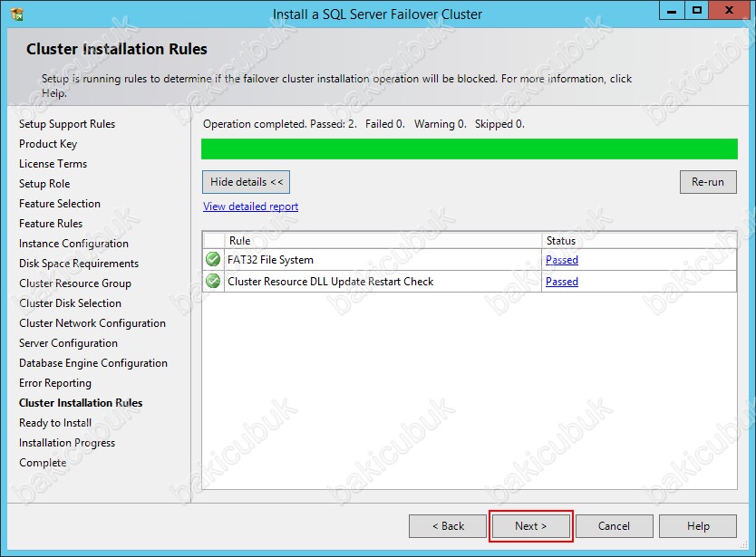Viewport: 756px width, 557px height.
Task: Click the green completed progress bar
Action: click(470, 149)
